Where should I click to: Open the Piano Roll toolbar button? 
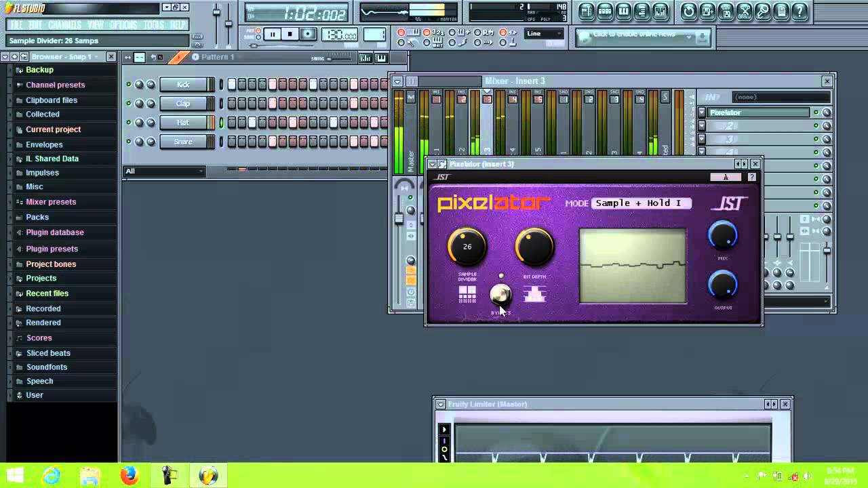tap(623, 11)
